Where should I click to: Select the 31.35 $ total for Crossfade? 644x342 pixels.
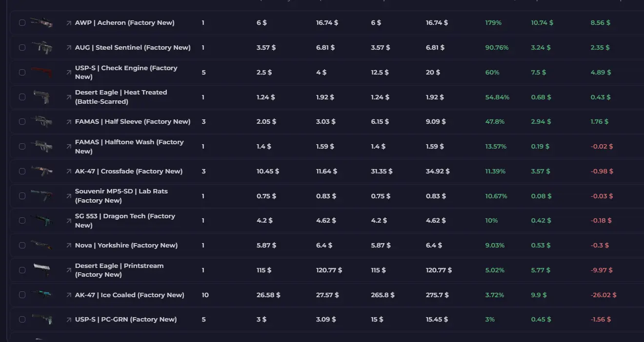click(x=382, y=171)
